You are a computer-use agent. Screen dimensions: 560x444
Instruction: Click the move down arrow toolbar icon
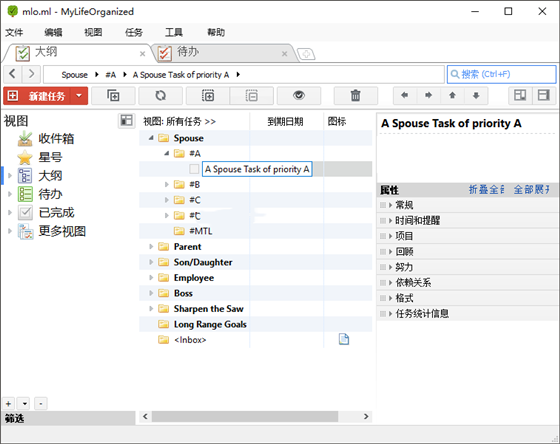(476, 95)
